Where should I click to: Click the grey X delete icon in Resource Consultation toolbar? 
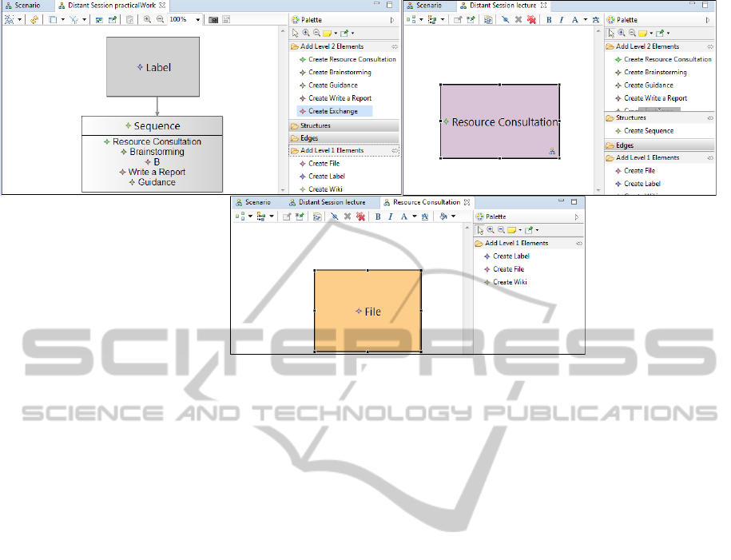pos(348,216)
